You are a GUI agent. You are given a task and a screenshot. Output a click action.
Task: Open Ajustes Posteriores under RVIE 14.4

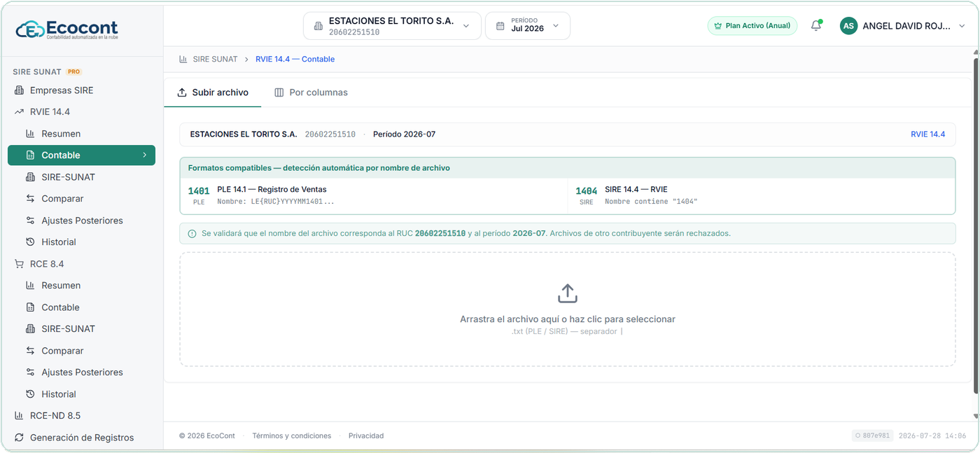pos(81,221)
